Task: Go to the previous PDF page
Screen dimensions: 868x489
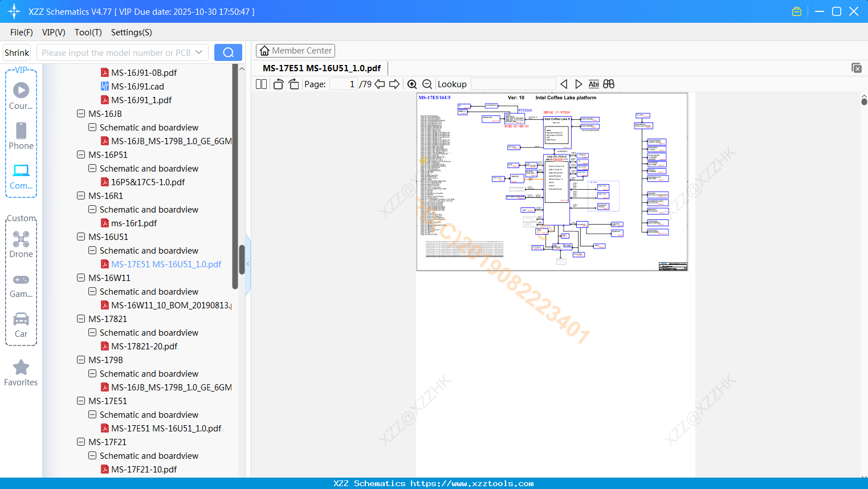Action: [380, 84]
